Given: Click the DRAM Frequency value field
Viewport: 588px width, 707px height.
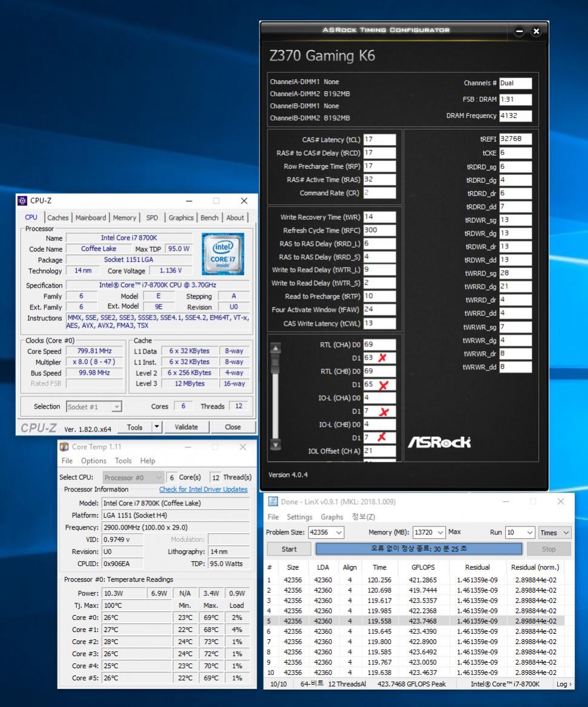Looking at the screenshot, I should 515,116.
